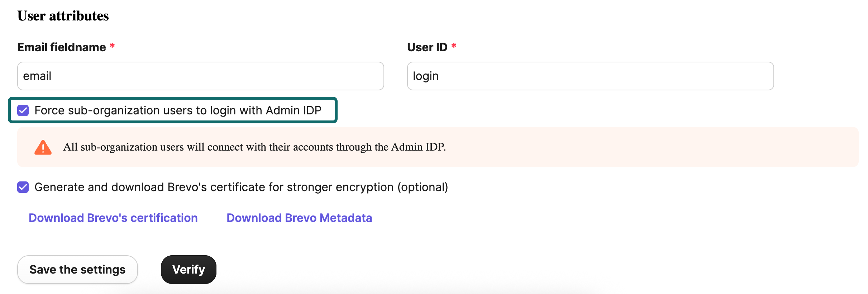Download Brevo Metadata
This screenshot has width=868, height=294.
click(x=299, y=218)
